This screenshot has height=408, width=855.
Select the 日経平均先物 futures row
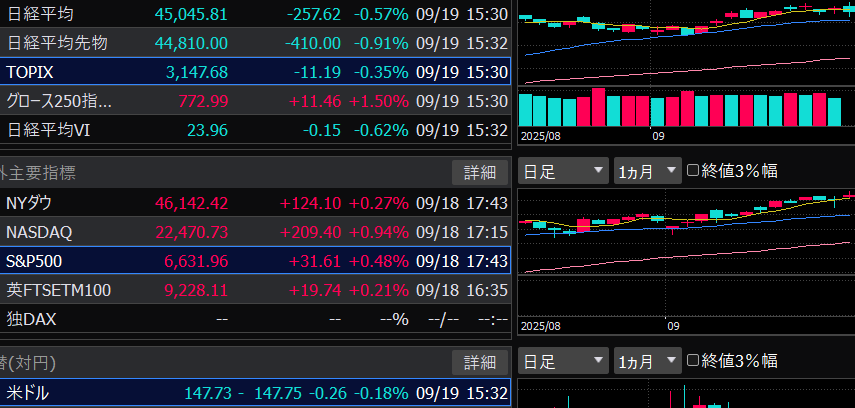pyautogui.click(x=255, y=43)
